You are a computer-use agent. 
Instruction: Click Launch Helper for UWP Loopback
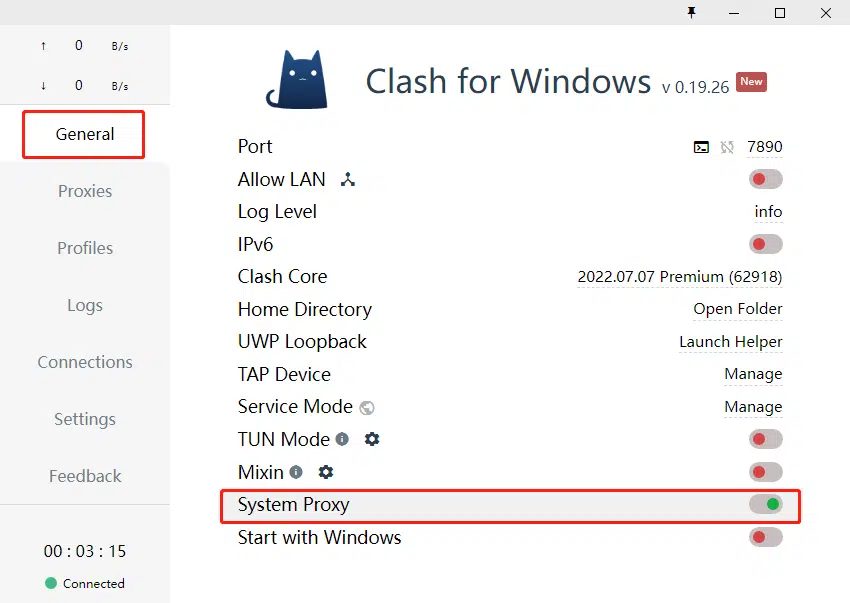coord(730,342)
